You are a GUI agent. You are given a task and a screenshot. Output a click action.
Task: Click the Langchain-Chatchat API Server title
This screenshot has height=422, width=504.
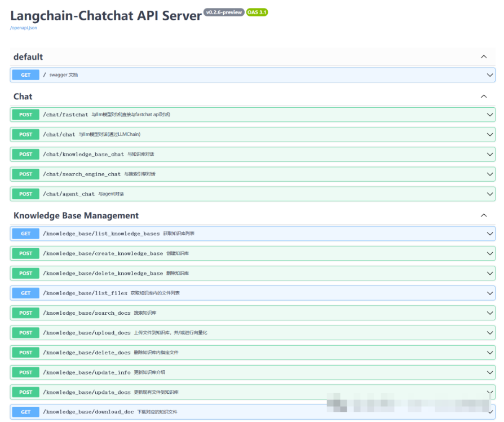106,16
